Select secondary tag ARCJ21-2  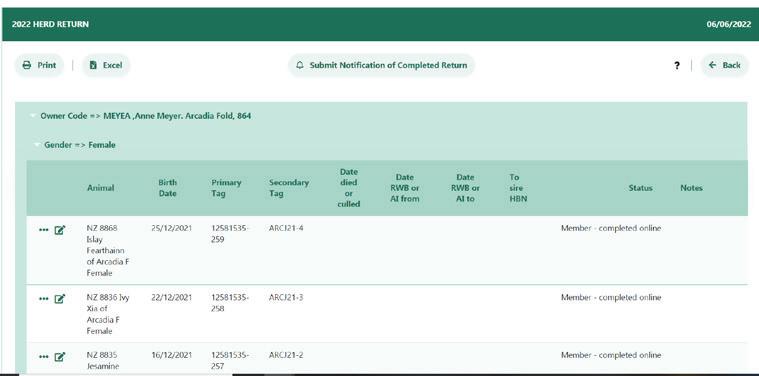286,355
